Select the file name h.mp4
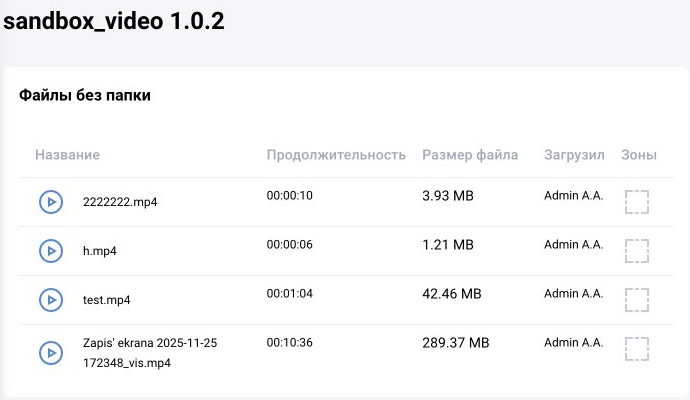This screenshot has width=690, height=400. 100,251
